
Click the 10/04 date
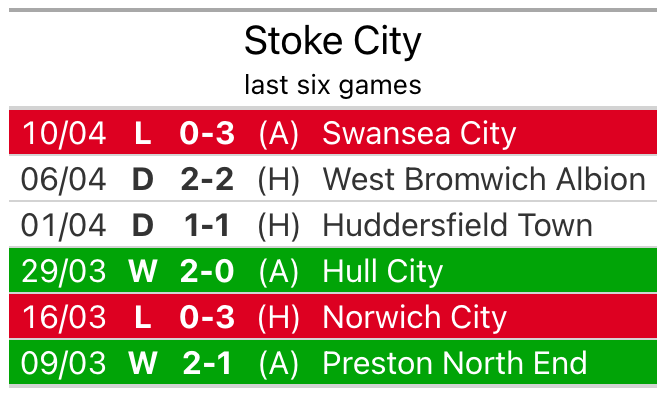(x=64, y=133)
